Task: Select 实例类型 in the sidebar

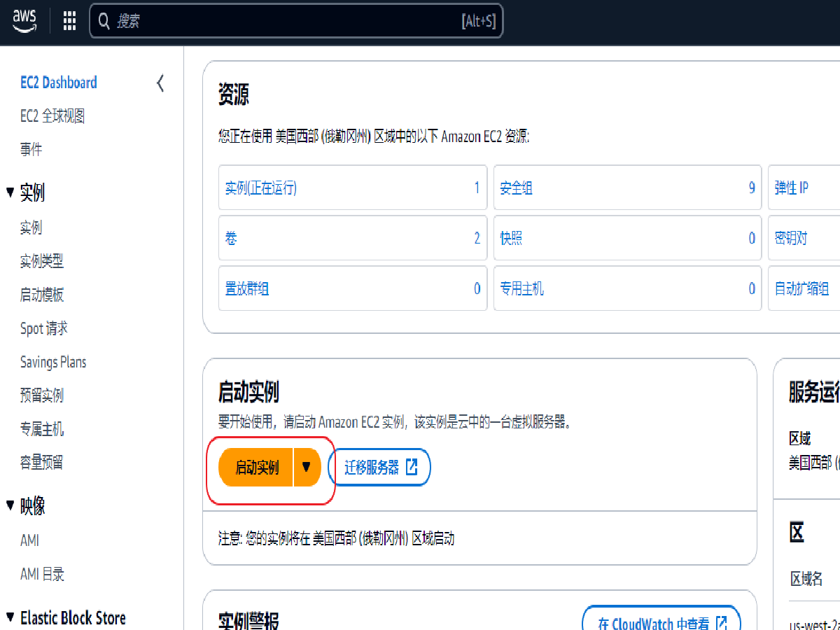Action: (x=42, y=261)
